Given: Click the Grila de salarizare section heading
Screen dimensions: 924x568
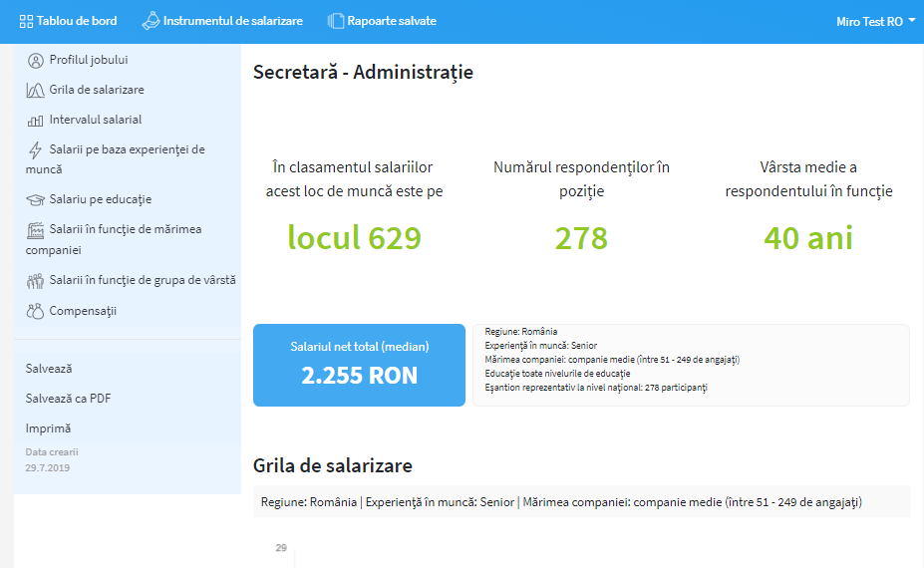Looking at the screenshot, I should 332,465.
